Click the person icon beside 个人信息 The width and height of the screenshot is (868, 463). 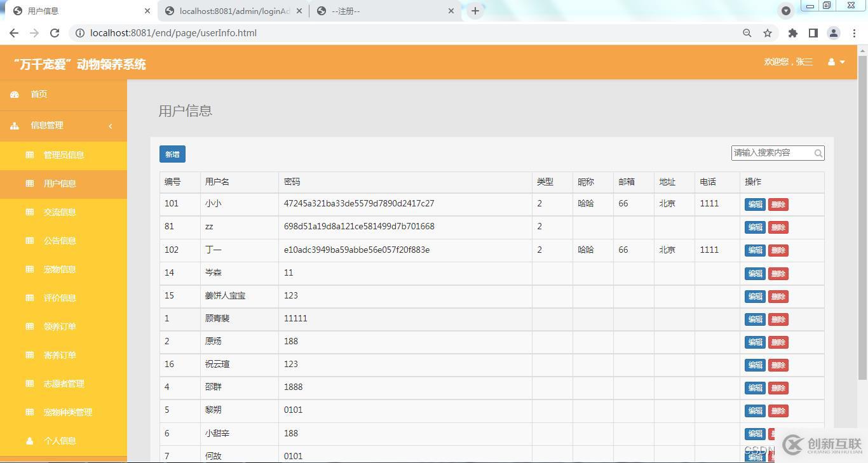point(29,441)
